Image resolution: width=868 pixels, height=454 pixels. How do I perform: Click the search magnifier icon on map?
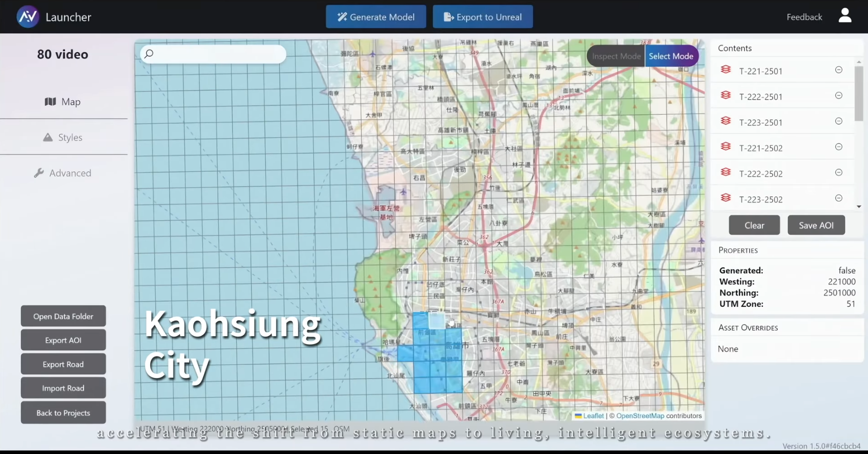click(149, 54)
